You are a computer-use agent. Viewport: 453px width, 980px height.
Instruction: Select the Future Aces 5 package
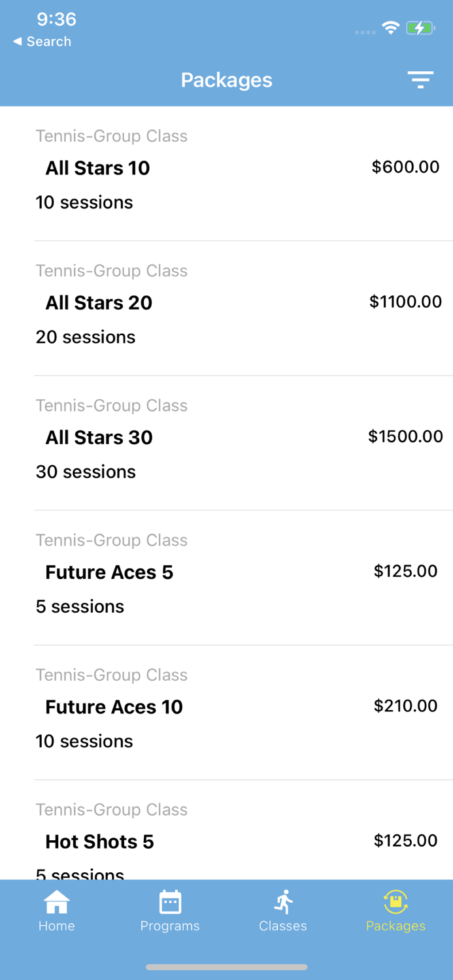pos(109,572)
